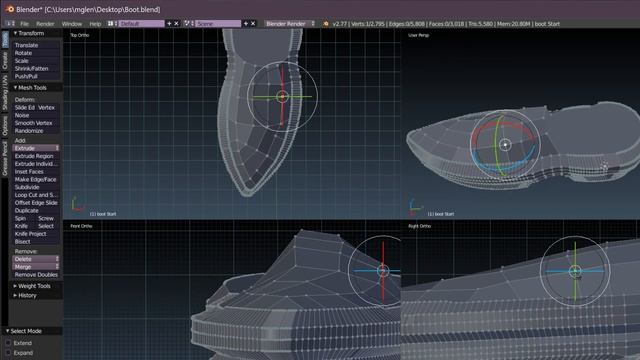Click the Screw button
The image size is (640, 360).
[x=48, y=218]
